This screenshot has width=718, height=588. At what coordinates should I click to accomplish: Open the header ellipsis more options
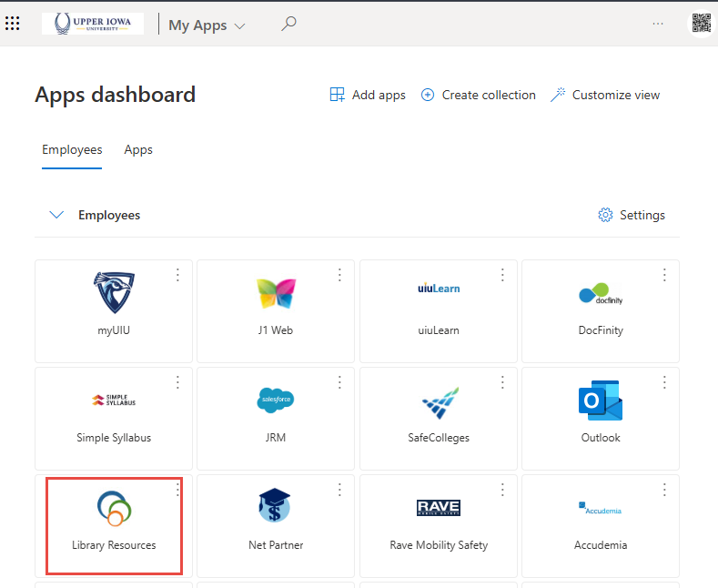tap(658, 24)
